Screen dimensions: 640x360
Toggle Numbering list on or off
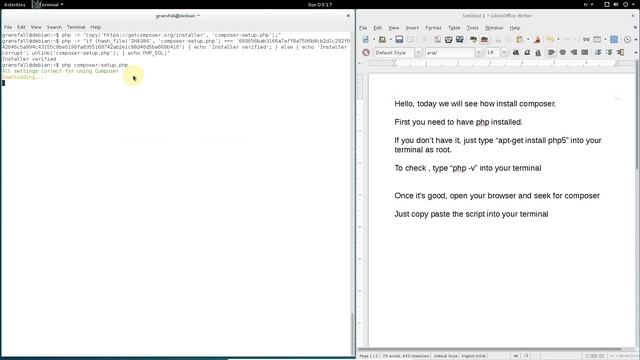tap(597, 52)
